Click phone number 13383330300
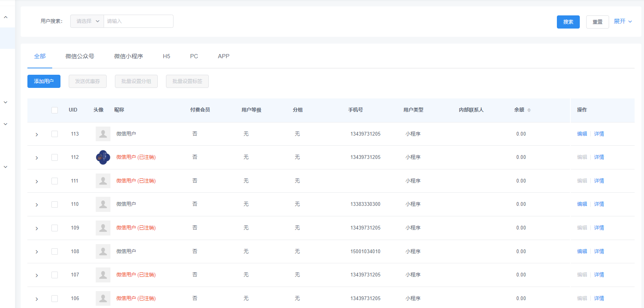Image resolution: width=644 pixels, height=308 pixels. (x=365, y=204)
